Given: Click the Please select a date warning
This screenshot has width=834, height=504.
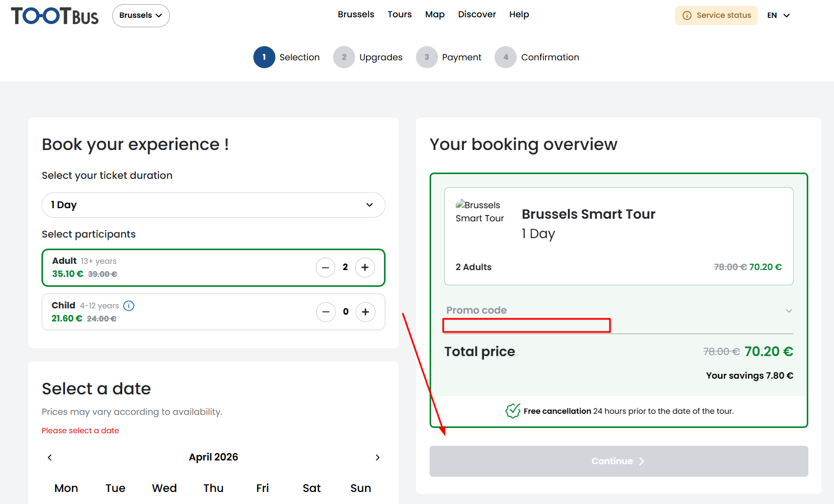Looking at the screenshot, I should click(x=80, y=431).
